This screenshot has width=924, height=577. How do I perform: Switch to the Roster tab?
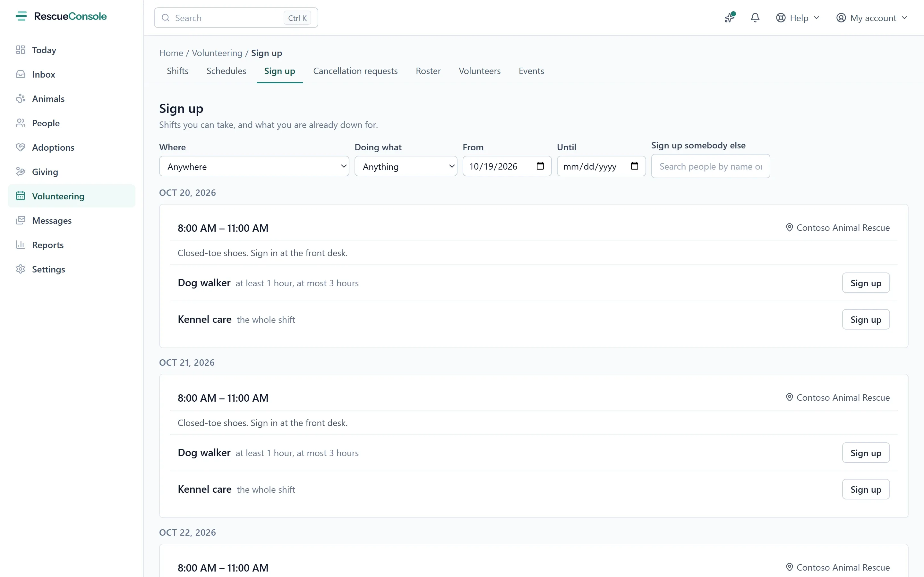428,71
